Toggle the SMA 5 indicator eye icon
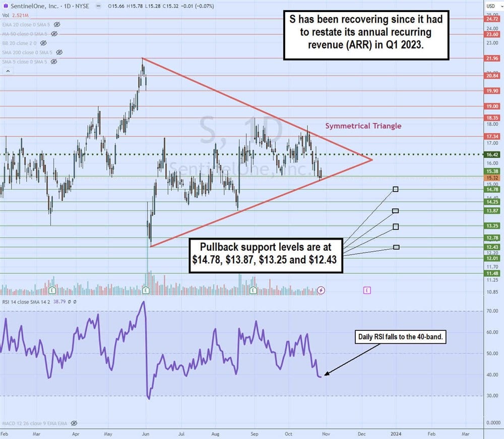The height and width of the screenshot is (439, 504). (54, 61)
